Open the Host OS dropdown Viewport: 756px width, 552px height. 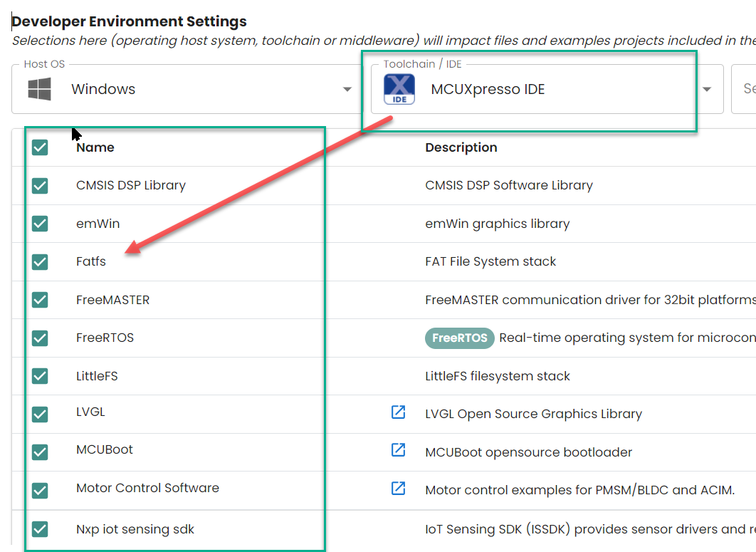tap(347, 88)
